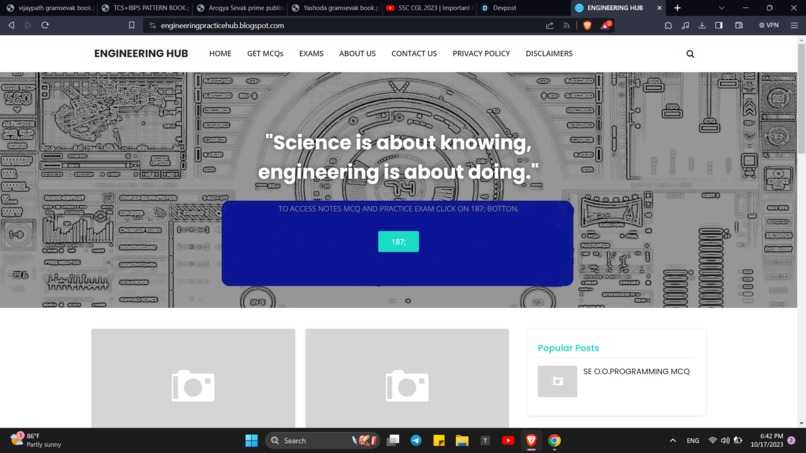Open the HOME navigation link

coord(220,53)
